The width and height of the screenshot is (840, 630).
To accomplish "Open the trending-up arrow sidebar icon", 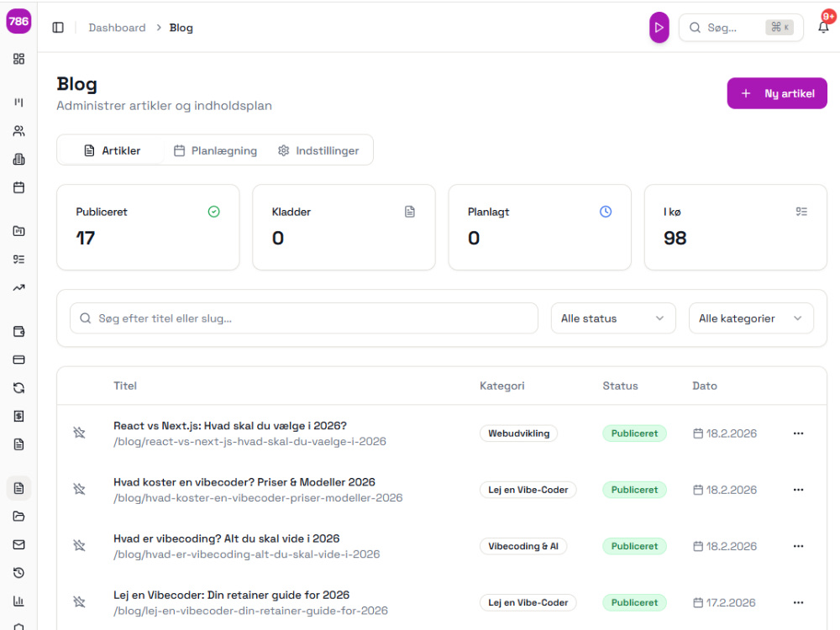I will coord(18,287).
